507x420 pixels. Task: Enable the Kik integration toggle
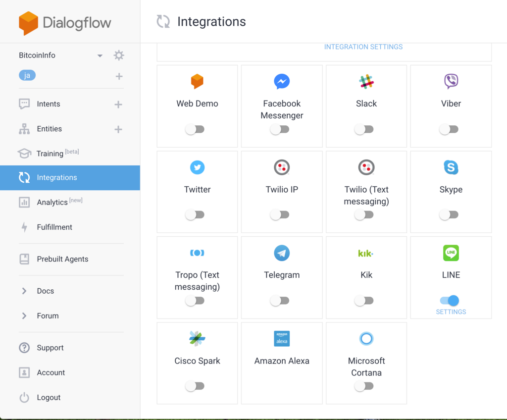pos(364,301)
